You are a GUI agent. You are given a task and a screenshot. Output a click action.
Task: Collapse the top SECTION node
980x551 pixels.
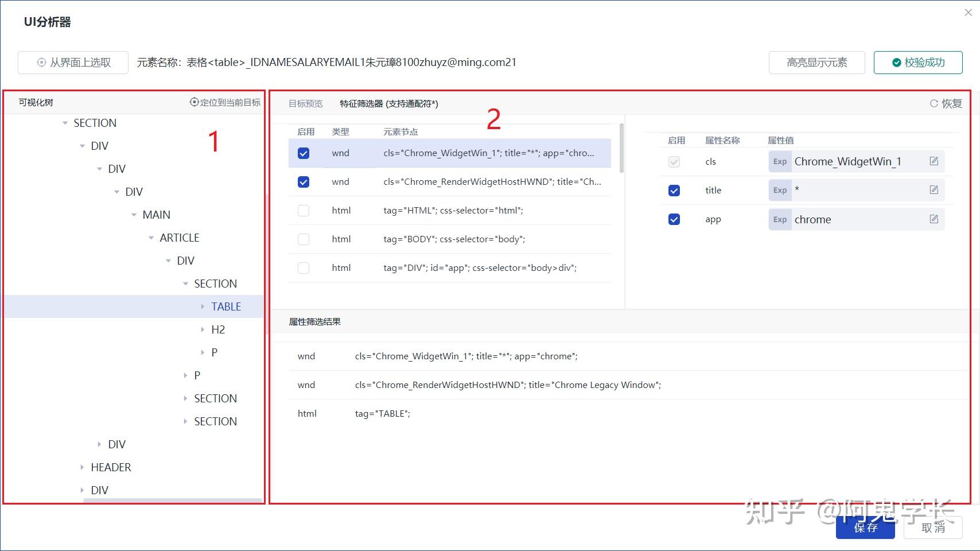click(x=64, y=123)
